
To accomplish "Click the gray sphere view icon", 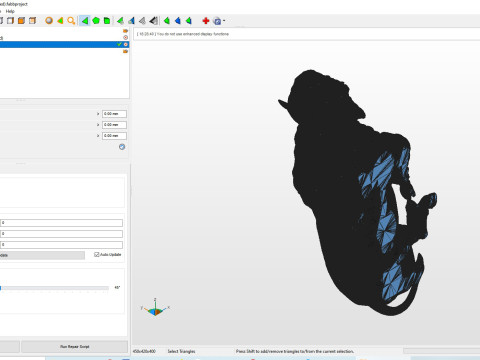I will [49, 21].
